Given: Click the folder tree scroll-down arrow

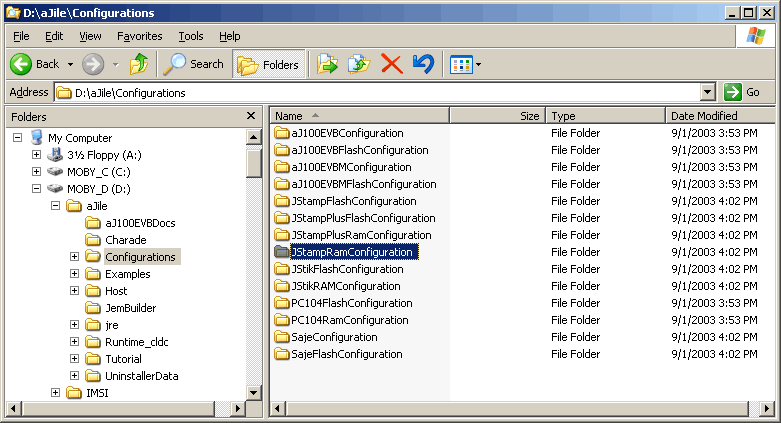Looking at the screenshot, I should 254,393.
